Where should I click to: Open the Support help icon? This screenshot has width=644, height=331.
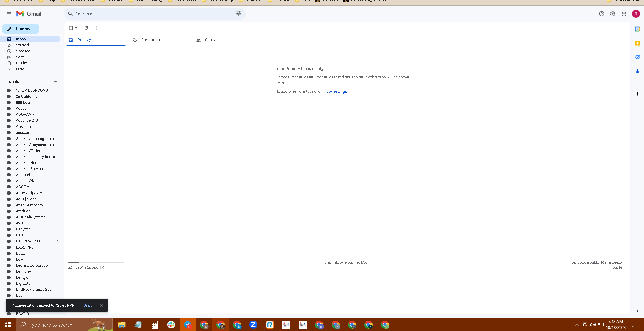[x=602, y=14]
